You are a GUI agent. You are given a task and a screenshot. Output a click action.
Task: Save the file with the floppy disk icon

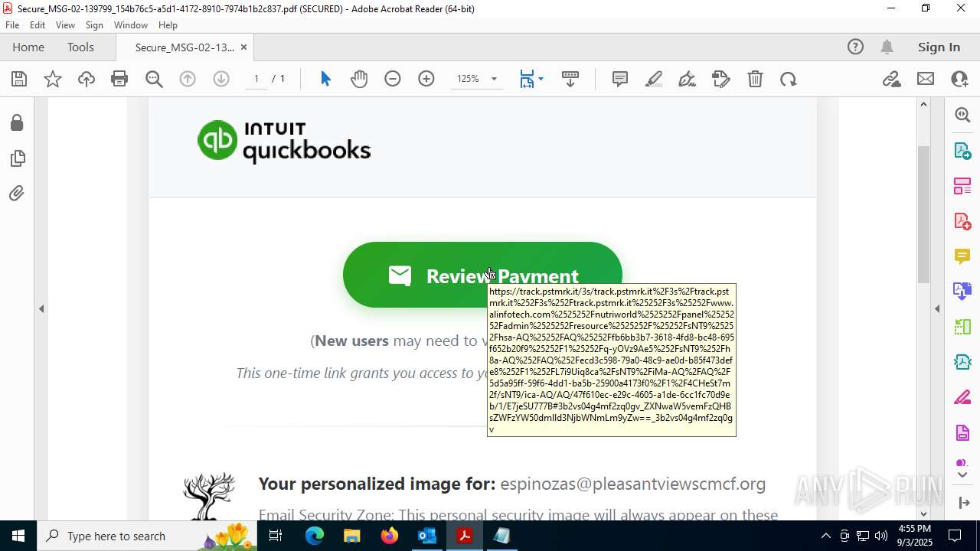[19, 79]
